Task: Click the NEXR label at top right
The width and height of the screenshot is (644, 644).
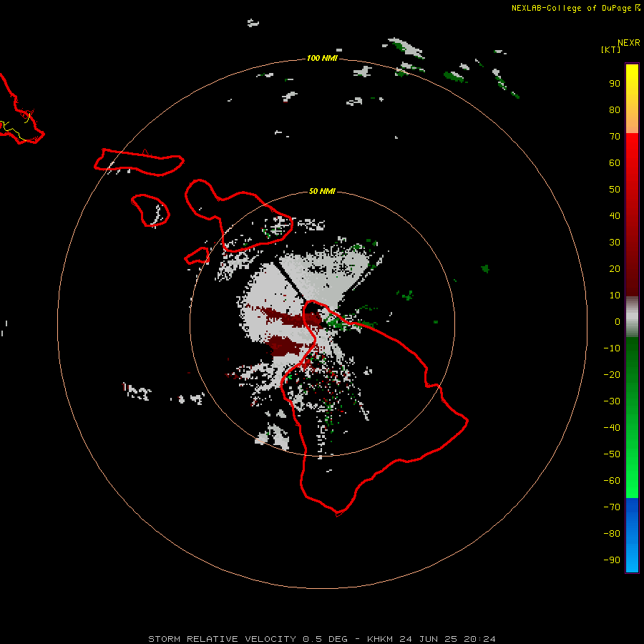Action: coord(629,43)
